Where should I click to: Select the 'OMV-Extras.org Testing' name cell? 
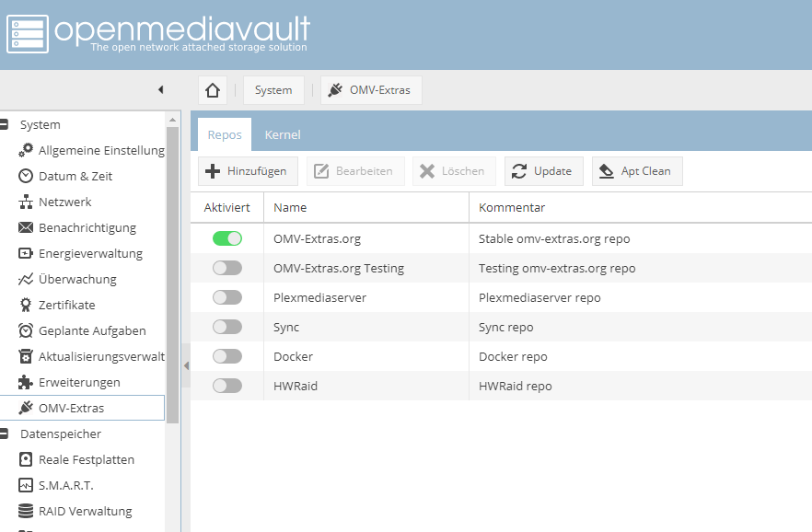[366, 268]
